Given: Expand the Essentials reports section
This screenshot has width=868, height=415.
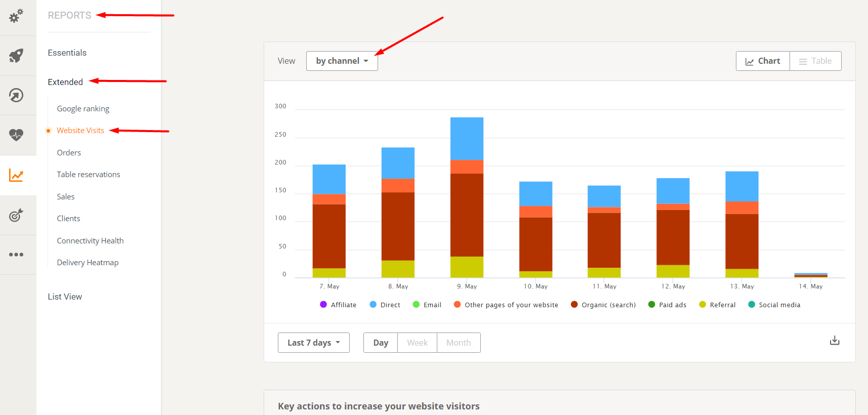Looking at the screenshot, I should click(x=67, y=53).
